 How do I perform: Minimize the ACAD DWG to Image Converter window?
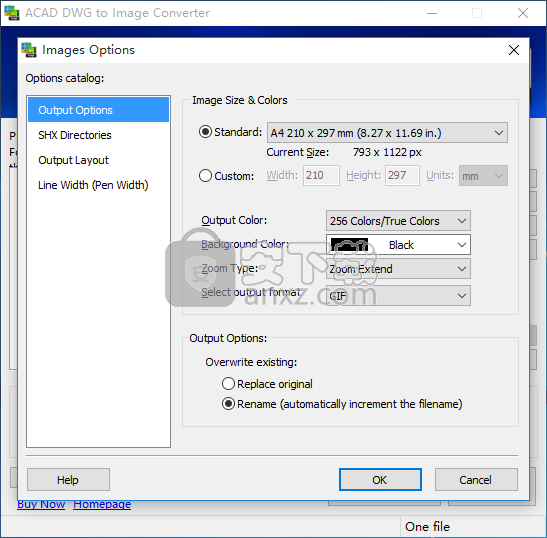point(432,13)
